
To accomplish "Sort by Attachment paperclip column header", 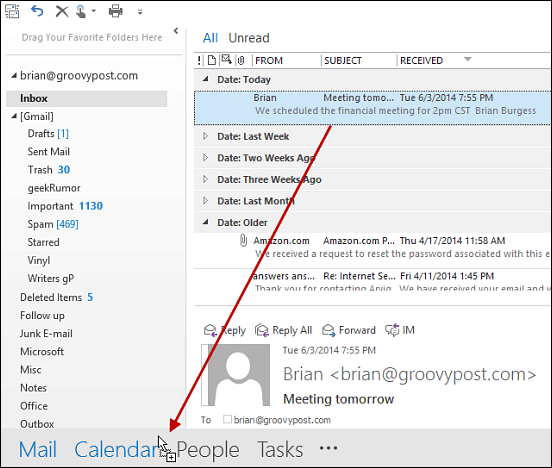I will point(241,61).
